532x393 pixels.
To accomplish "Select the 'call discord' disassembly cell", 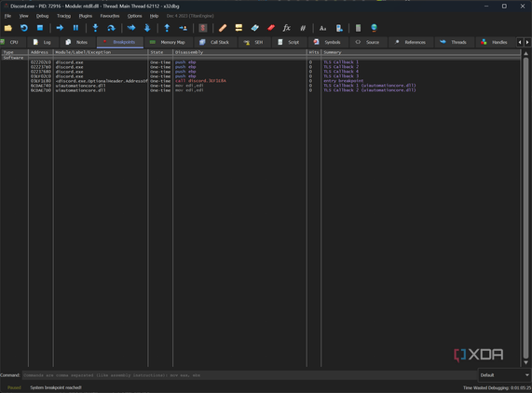I will point(201,81).
